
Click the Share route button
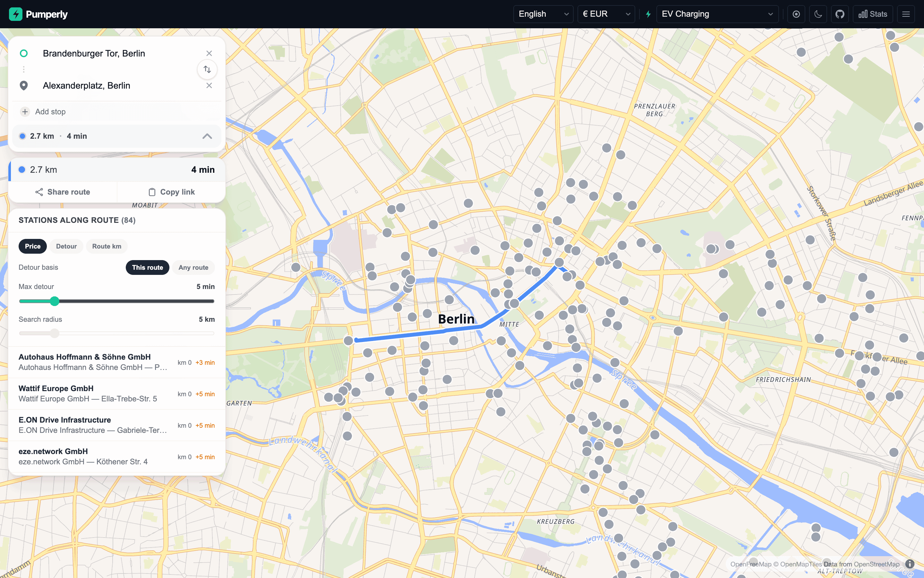point(63,192)
